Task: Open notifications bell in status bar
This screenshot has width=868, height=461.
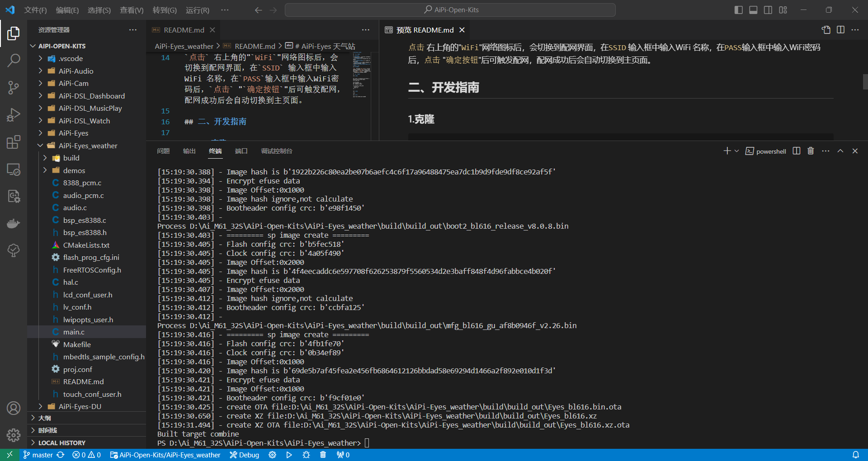Action: [x=856, y=455]
